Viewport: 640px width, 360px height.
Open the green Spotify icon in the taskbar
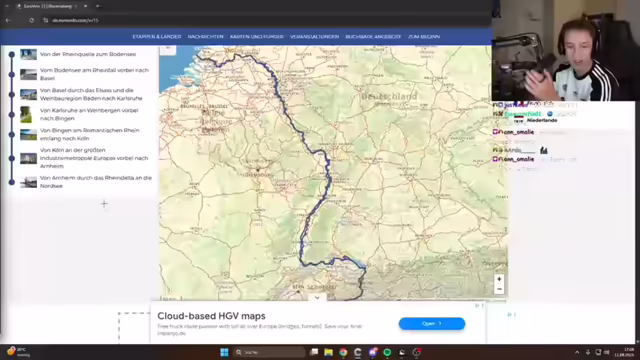(x=387, y=352)
